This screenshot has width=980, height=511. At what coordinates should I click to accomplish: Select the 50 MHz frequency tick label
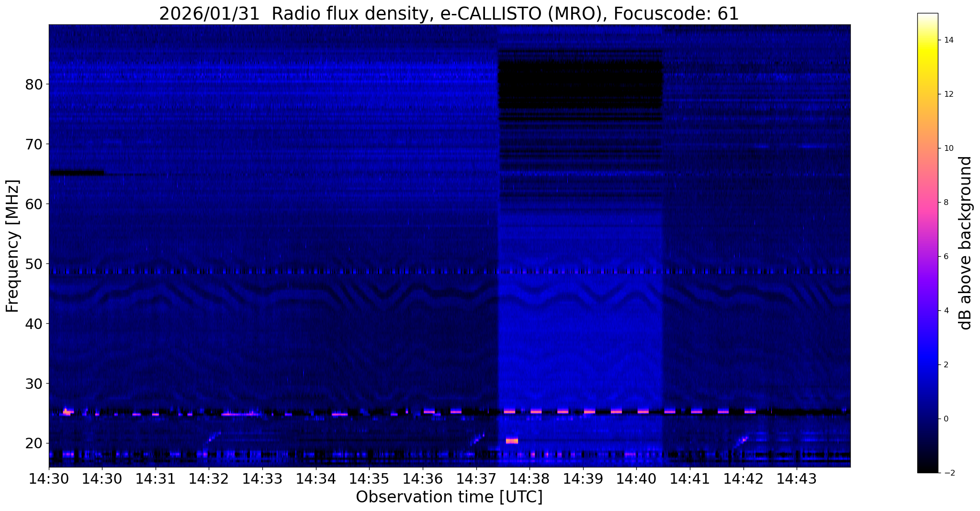pyautogui.click(x=34, y=264)
